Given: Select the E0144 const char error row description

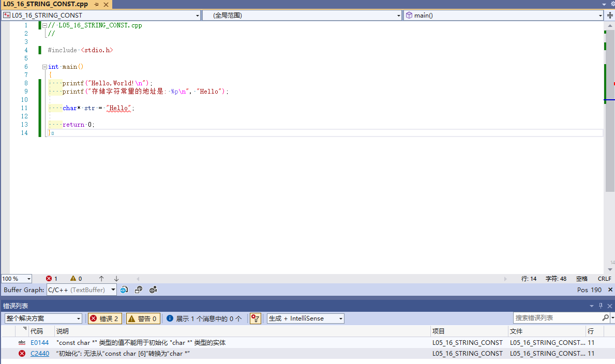Looking at the screenshot, I should click(x=141, y=343).
